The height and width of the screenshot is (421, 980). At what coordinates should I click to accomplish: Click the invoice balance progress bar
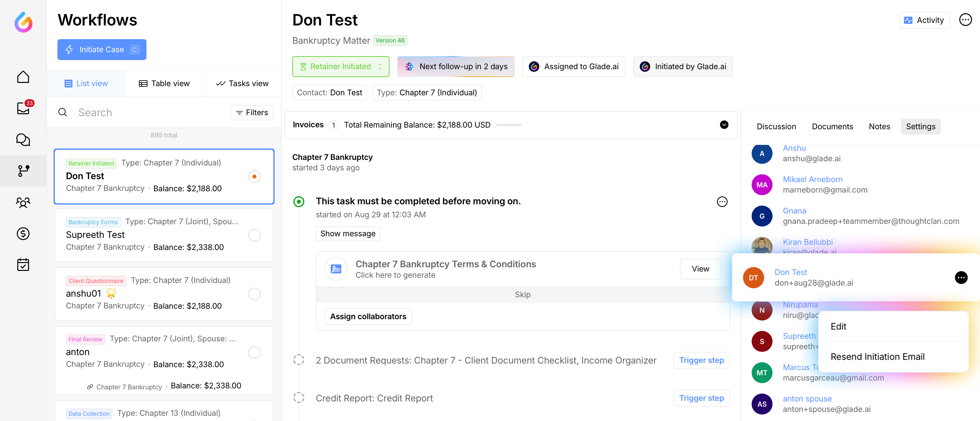point(509,125)
